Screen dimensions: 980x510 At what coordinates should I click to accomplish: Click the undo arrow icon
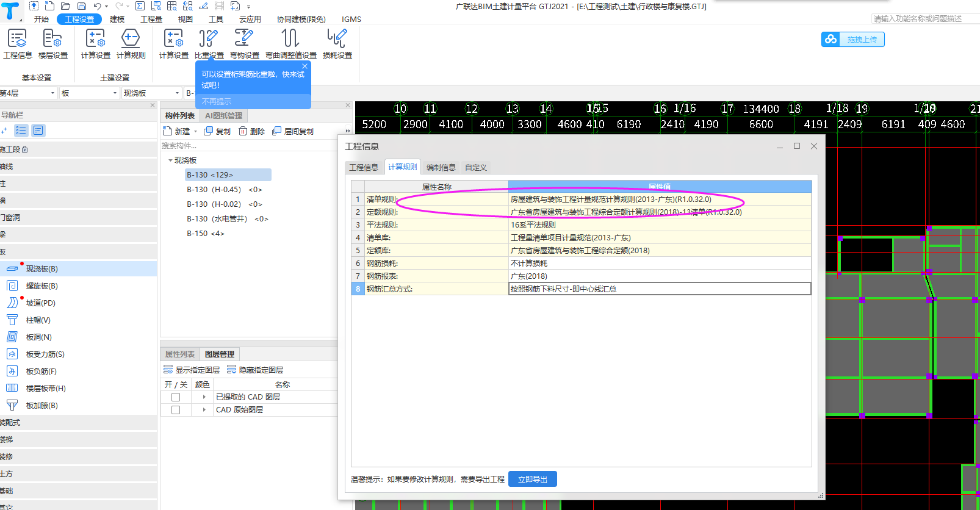[97, 6]
